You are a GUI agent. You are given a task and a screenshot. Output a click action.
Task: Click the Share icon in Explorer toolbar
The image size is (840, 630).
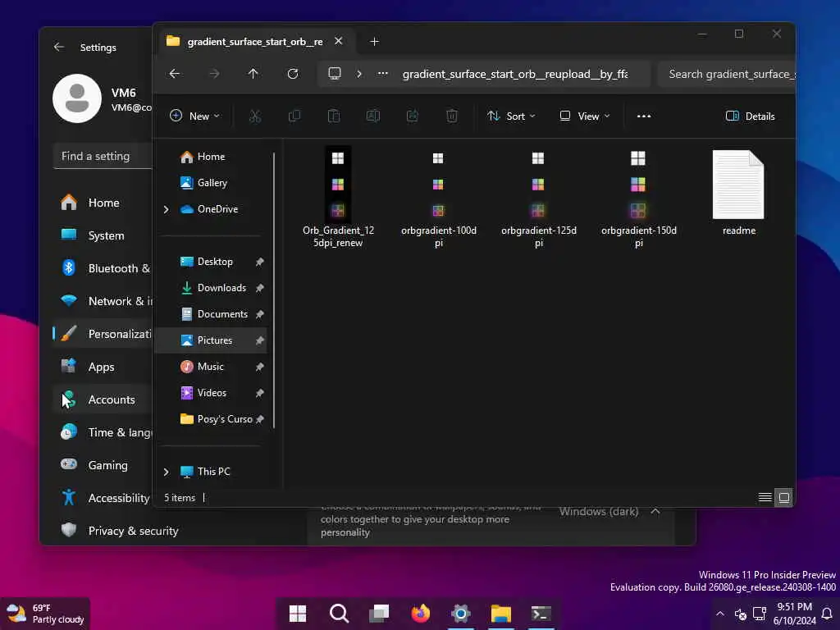(x=412, y=116)
